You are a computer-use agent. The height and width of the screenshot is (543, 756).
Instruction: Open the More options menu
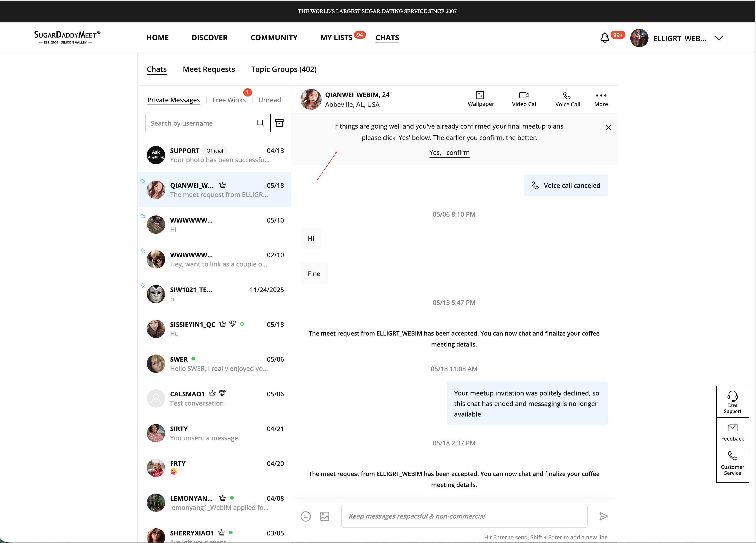pyautogui.click(x=601, y=99)
